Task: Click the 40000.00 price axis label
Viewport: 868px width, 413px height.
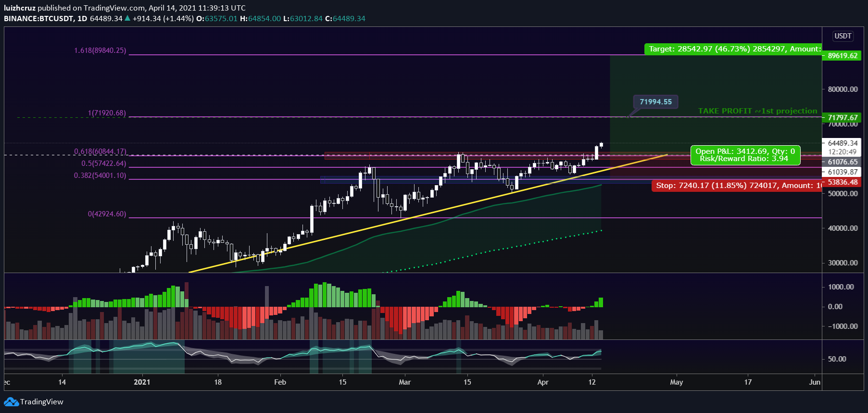Action: [843, 228]
